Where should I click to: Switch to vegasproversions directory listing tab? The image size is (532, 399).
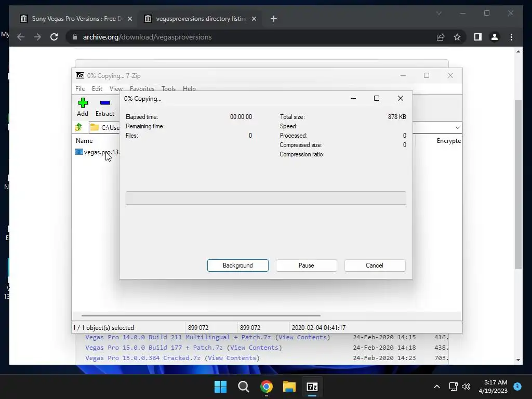tap(200, 19)
